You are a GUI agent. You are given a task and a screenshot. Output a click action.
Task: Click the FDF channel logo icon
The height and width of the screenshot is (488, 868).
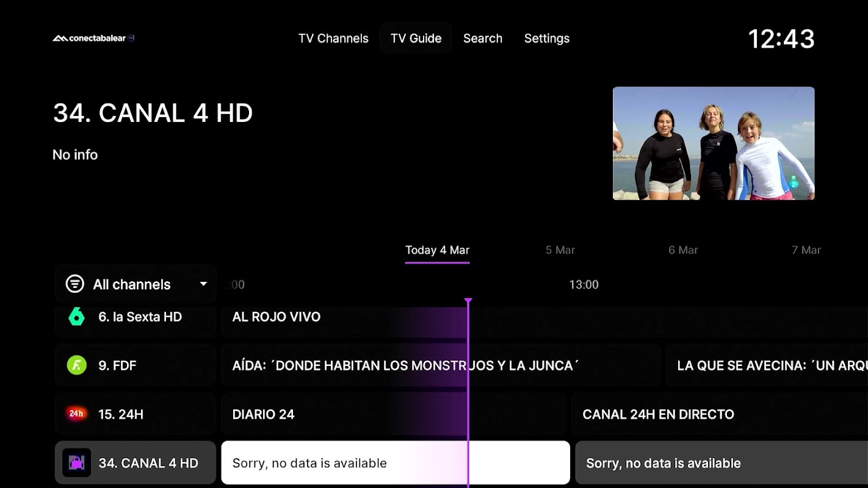click(76, 365)
